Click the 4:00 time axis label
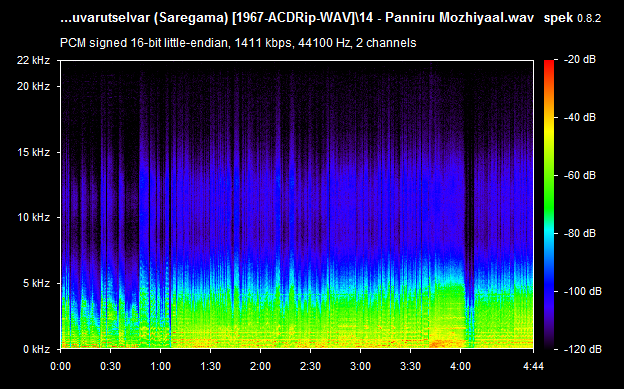624x389 pixels. tap(460, 366)
